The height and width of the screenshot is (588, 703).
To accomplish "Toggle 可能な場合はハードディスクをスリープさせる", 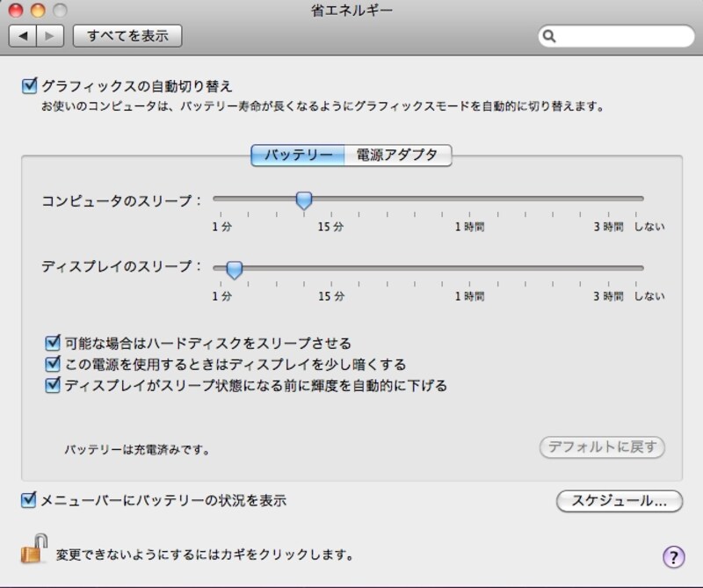I will click(51, 343).
